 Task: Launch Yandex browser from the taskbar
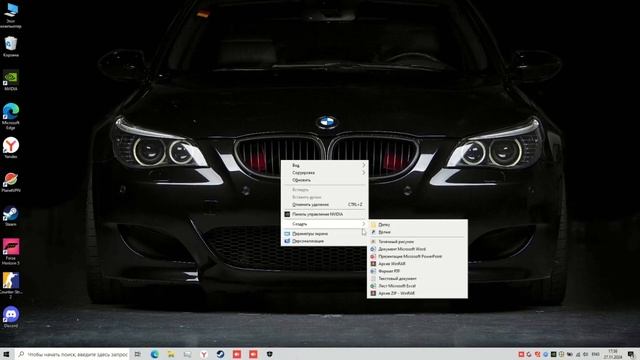[x=204, y=354]
